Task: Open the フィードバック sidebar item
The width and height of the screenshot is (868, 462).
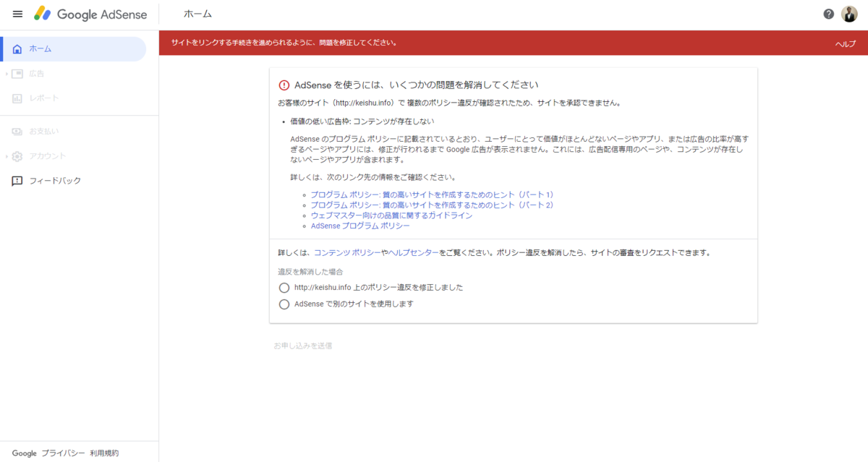Action: (x=73, y=181)
